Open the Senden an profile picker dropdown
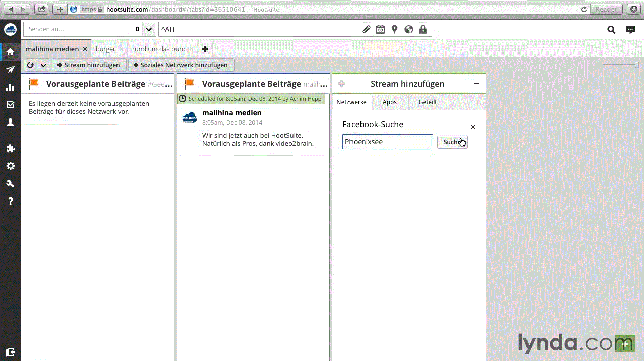 coord(149,30)
